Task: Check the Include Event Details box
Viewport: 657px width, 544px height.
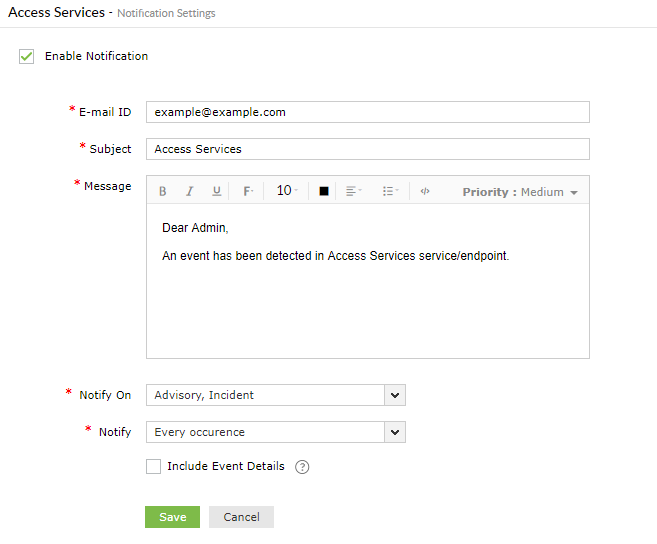Action: (153, 466)
